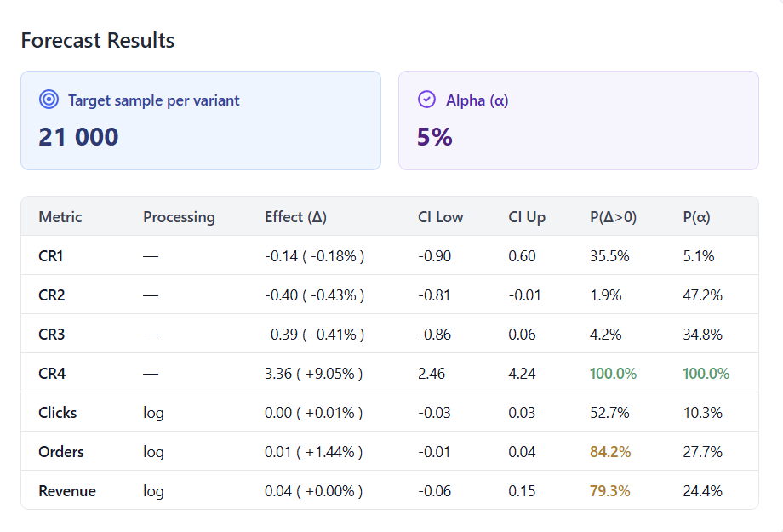Click the Metric column header
Image resolution: width=783 pixels, height=532 pixels.
click(x=60, y=216)
